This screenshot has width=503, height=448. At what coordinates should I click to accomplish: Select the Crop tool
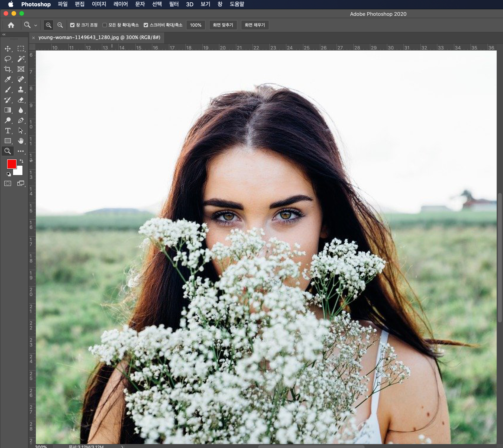click(8, 69)
